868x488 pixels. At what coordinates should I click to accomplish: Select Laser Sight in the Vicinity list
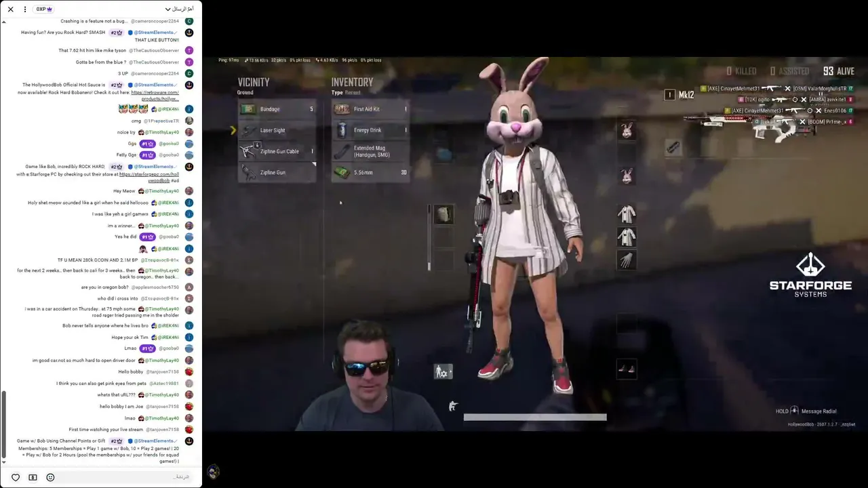(x=277, y=130)
